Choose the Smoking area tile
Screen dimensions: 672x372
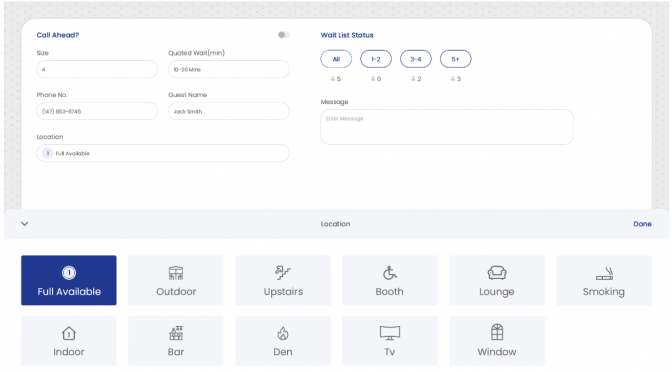(x=604, y=280)
